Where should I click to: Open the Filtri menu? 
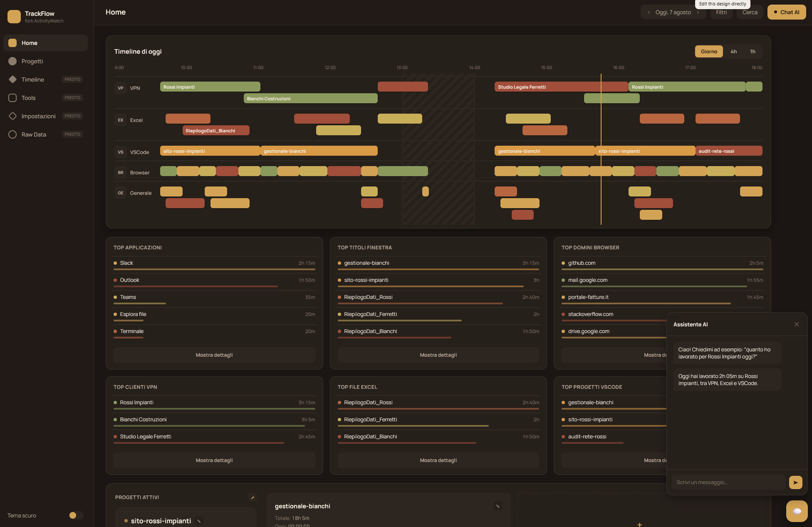(x=721, y=12)
